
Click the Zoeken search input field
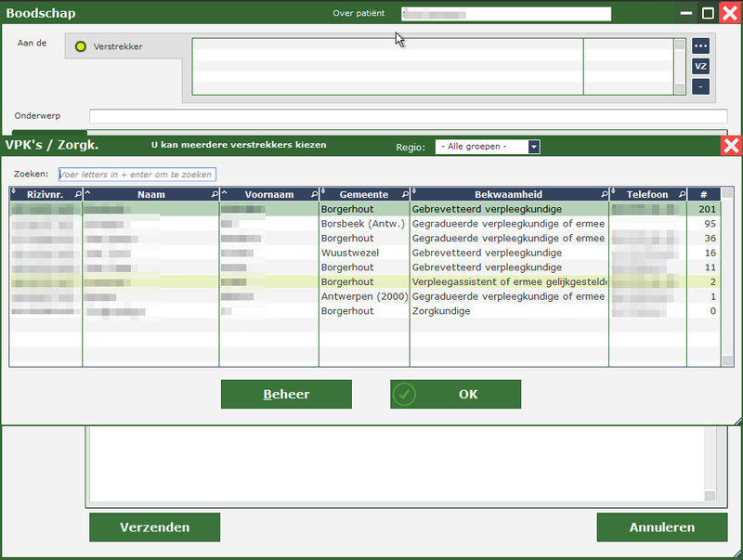(137, 175)
